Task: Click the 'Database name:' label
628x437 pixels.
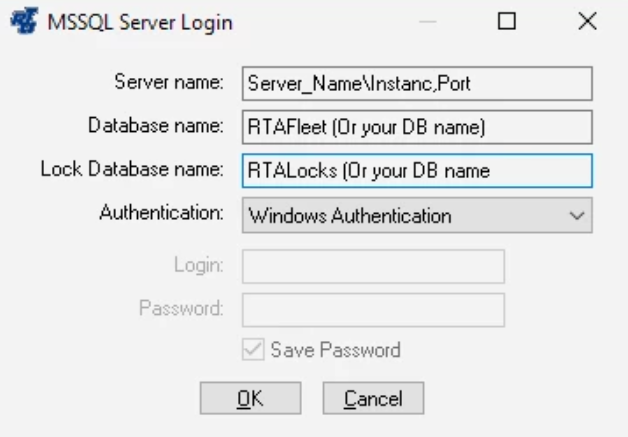Action: 158,126
